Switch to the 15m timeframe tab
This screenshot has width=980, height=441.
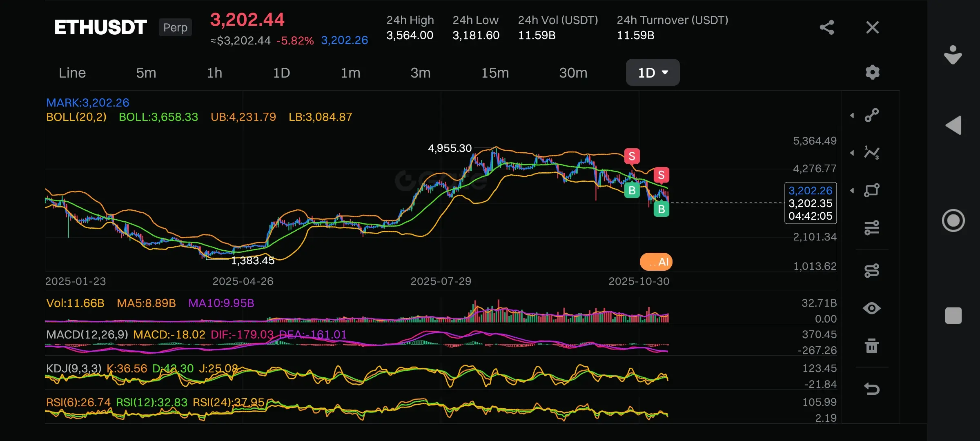click(x=495, y=73)
